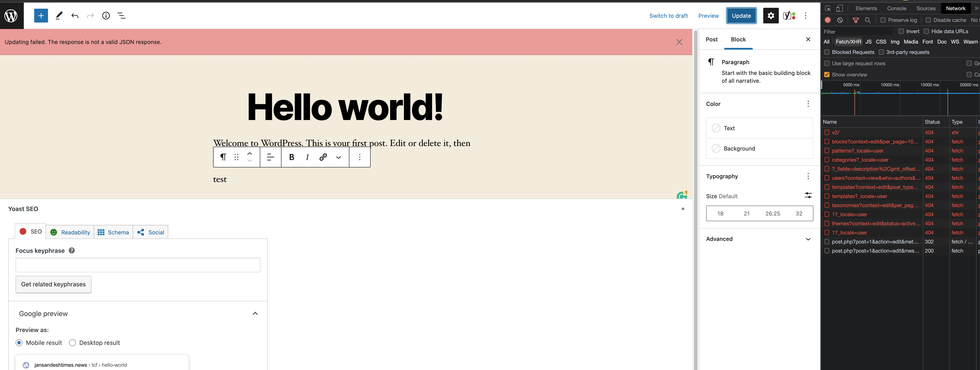Click Get related keyphrases button

point(54,284)
